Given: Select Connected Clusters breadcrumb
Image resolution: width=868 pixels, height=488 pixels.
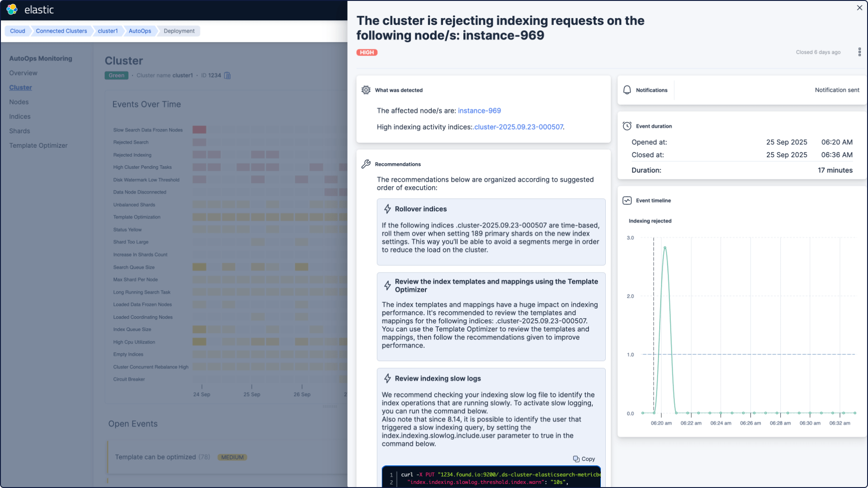Looking at the screenshot, I should pyautogui.click(x=61, y=31).
